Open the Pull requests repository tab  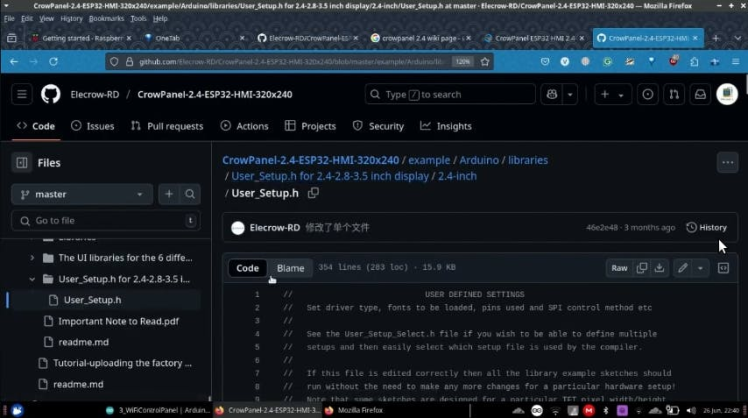[167, 126]
